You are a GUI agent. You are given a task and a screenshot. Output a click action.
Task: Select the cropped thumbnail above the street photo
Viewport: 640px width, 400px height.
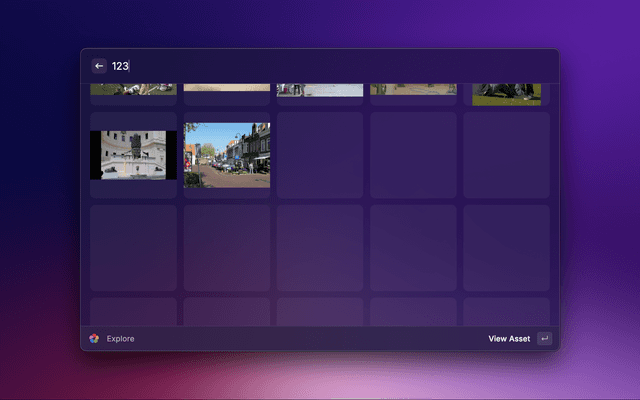pyautogui.click(x=227, y=88)
